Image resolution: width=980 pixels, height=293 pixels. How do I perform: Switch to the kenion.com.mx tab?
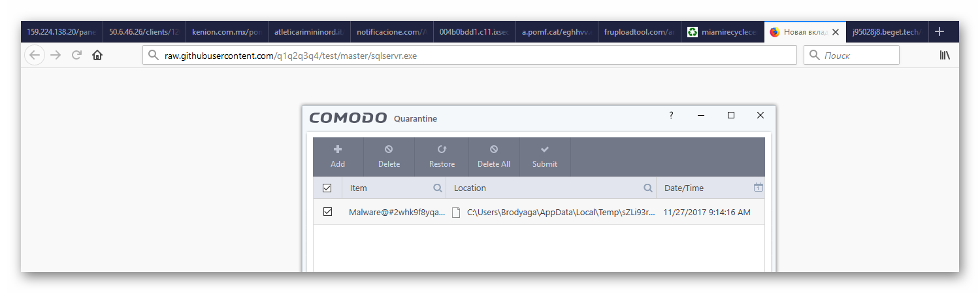(x=227, y=31)
